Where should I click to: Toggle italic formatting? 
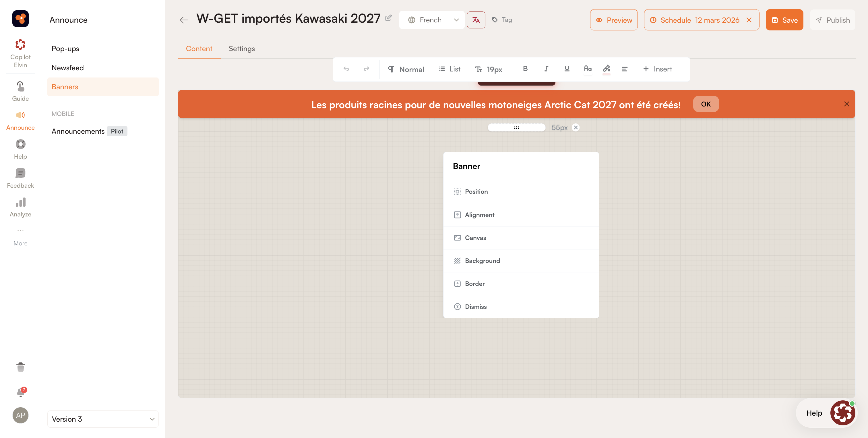tap(546, 69)
